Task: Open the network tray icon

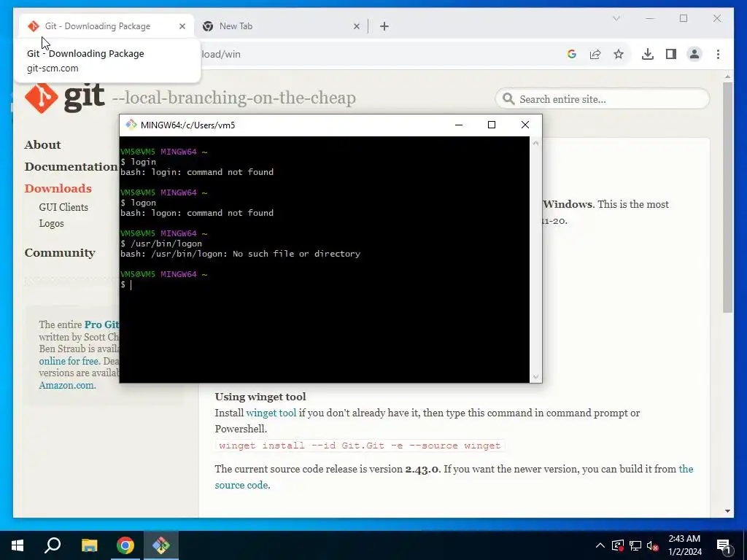Action: pyautogui.click(x=635, y=545)
